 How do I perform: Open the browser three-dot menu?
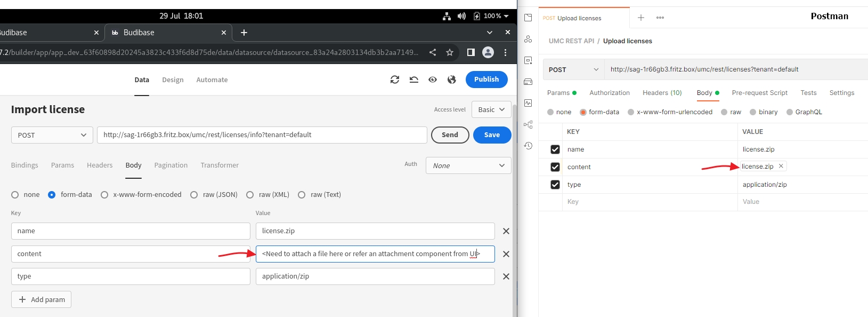pos(505,52)
